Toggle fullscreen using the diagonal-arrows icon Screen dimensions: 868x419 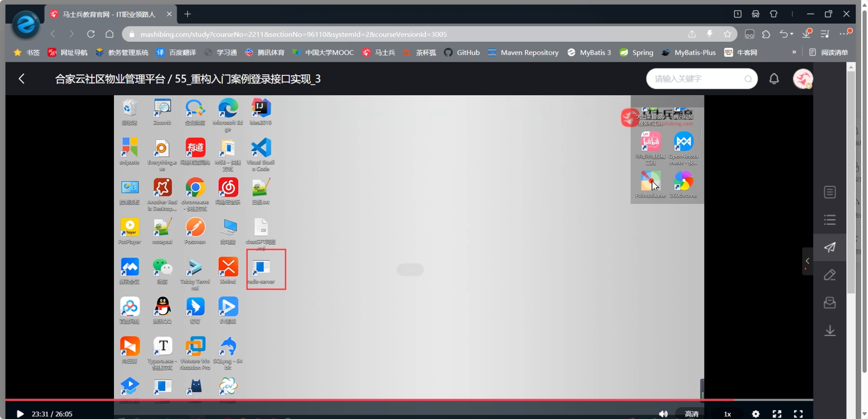[x=777, y=414]
